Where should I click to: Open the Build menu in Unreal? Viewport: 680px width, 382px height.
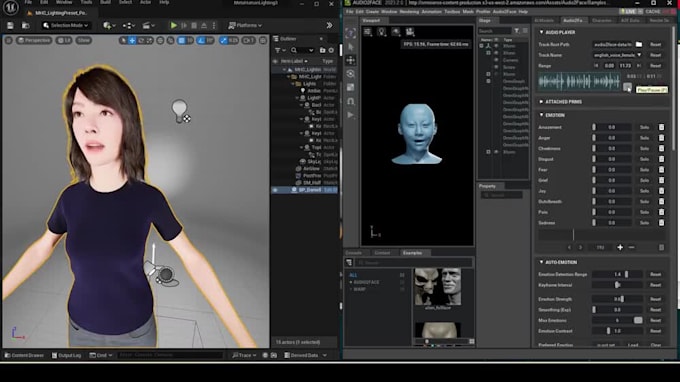tap(105, 2)
